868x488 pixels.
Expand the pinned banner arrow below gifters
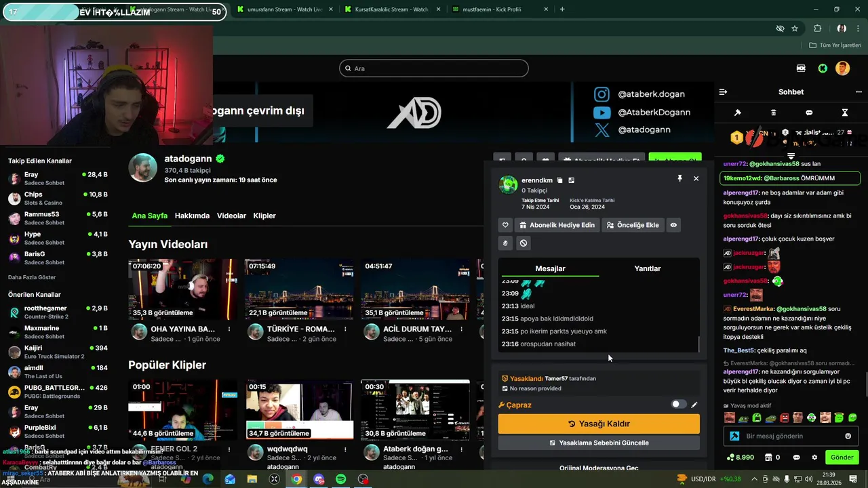(791, 156)
